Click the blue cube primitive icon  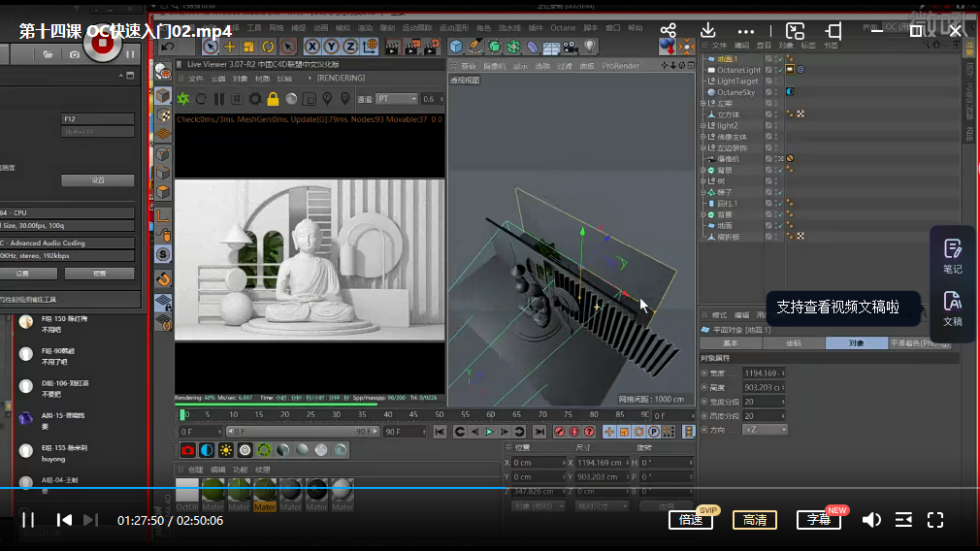(456, 47)
